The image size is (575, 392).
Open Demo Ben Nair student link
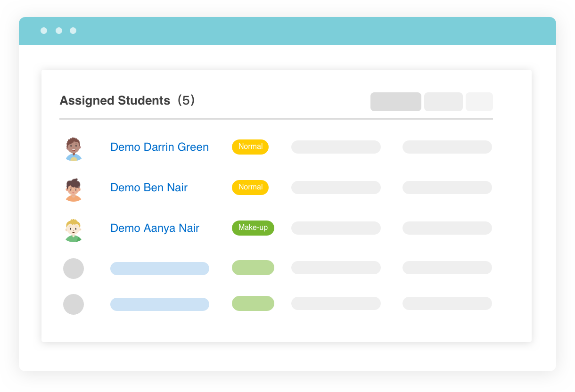[149, 188]
